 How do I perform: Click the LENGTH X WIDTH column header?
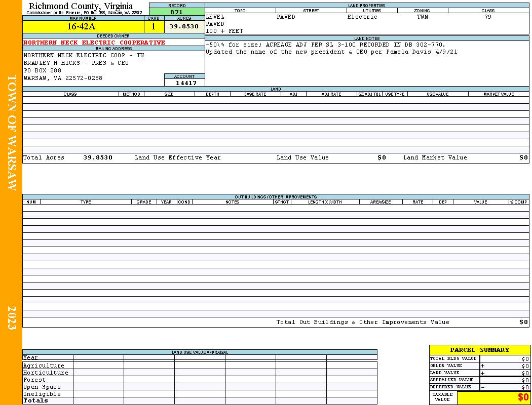(x=325, y=202)
